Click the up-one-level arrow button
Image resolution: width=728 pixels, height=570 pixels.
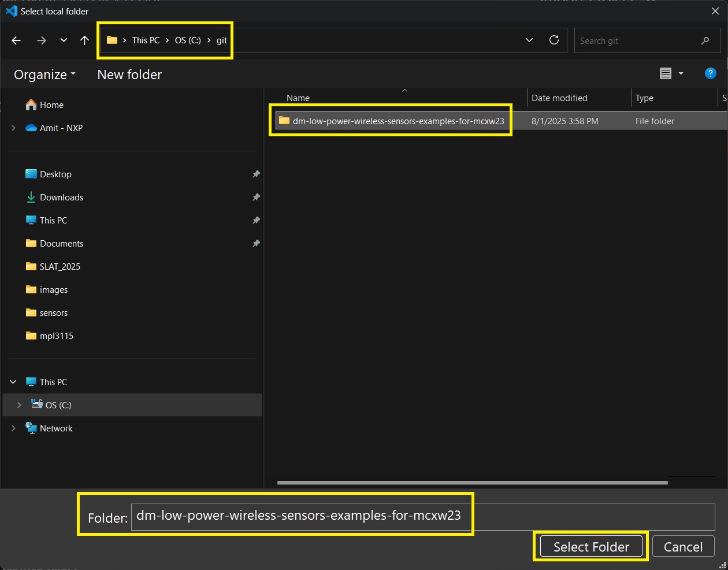point(84,40)
